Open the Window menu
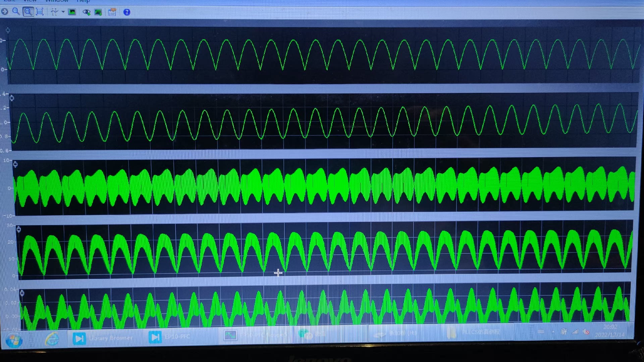644x362 pixels. click(57, 1)
